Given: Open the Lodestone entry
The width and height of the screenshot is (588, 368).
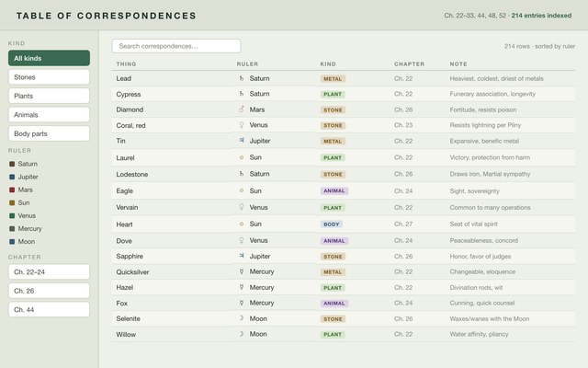Looking at the screenshot, I should pos(132,174).
